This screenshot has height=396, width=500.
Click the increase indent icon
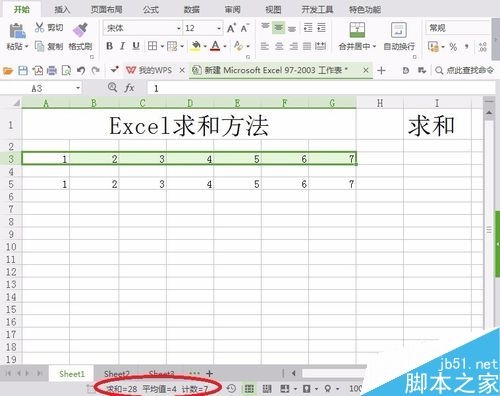pos(321,27)
